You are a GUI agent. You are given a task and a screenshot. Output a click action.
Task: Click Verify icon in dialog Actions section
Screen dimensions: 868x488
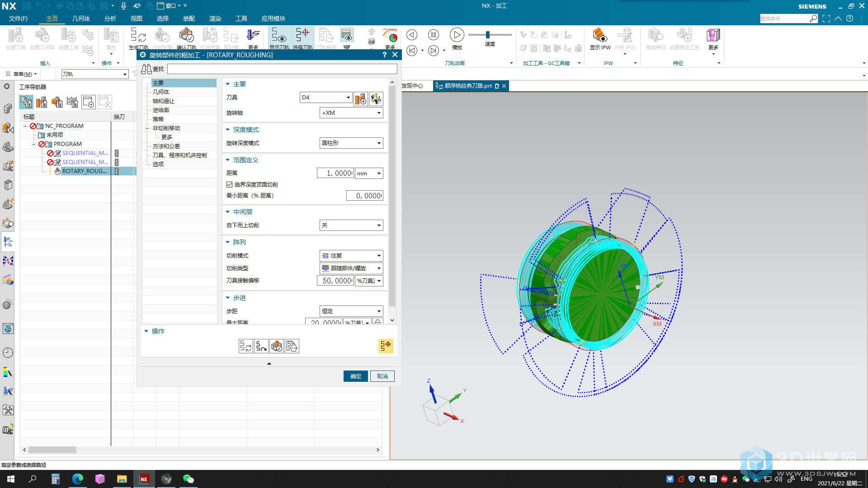coord(277,346)
